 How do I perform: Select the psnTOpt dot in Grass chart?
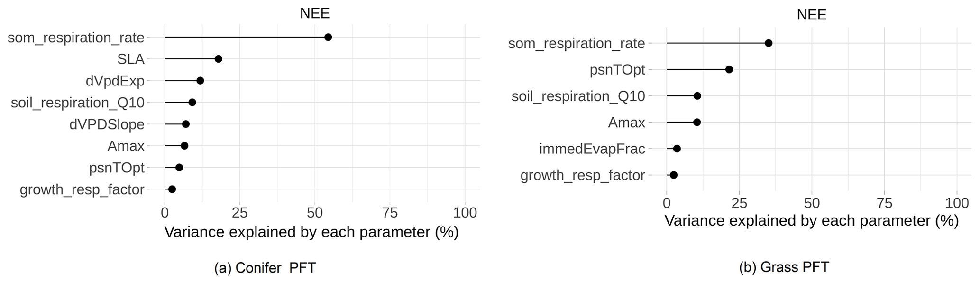[729, 70]
